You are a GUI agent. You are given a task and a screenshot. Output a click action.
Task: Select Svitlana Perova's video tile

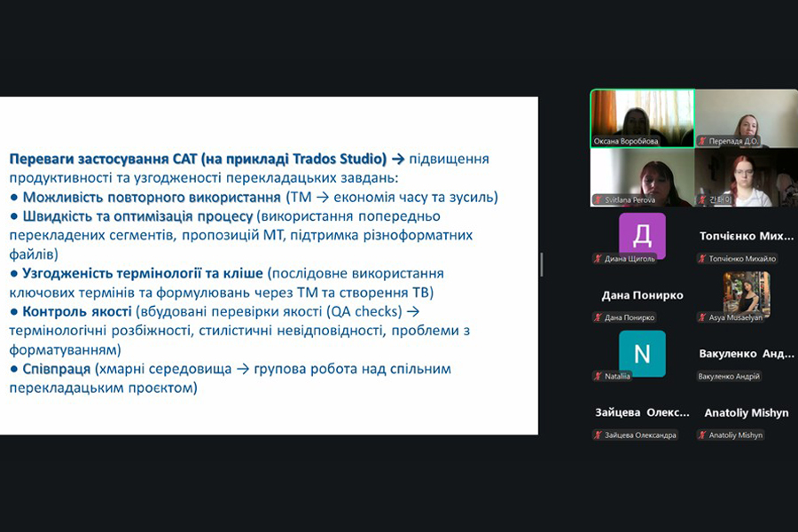coord(642,177)
